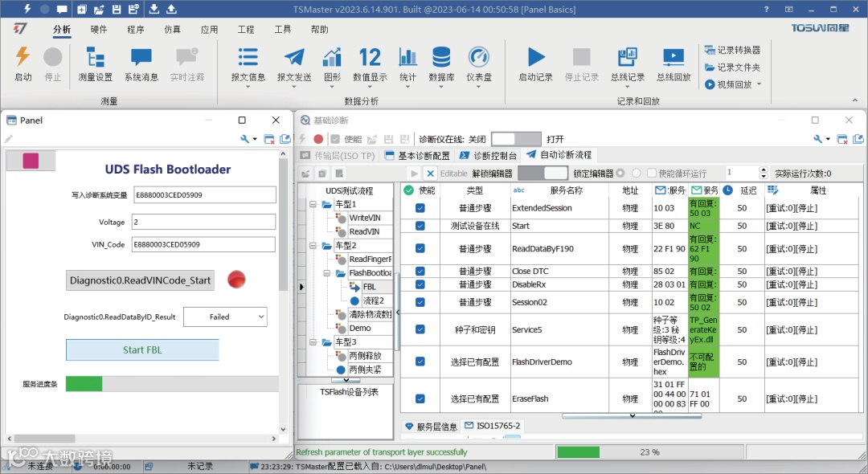Uncheck the ExtendedSession step checkbox
Image resolution: width=868 pixels, height=474 pixels.
pos(420,208)
